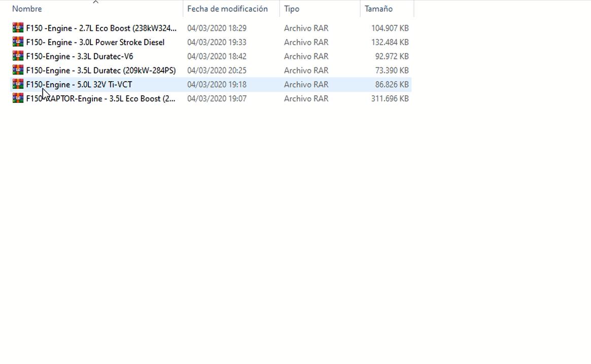Click RAR icon of 5.0L 32V Ti-VCT archive
591x364 pixels.
pos(18,84)
